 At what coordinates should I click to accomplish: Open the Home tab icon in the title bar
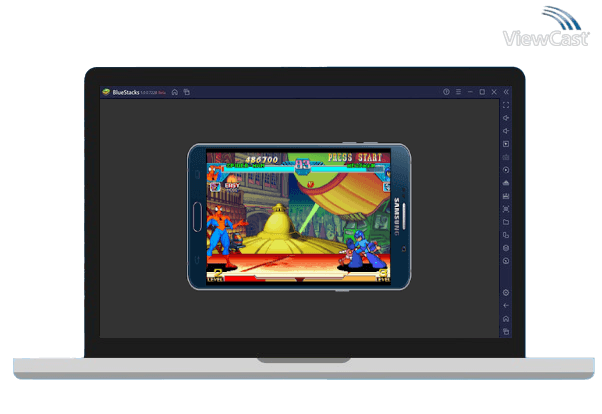pos(175,92)
